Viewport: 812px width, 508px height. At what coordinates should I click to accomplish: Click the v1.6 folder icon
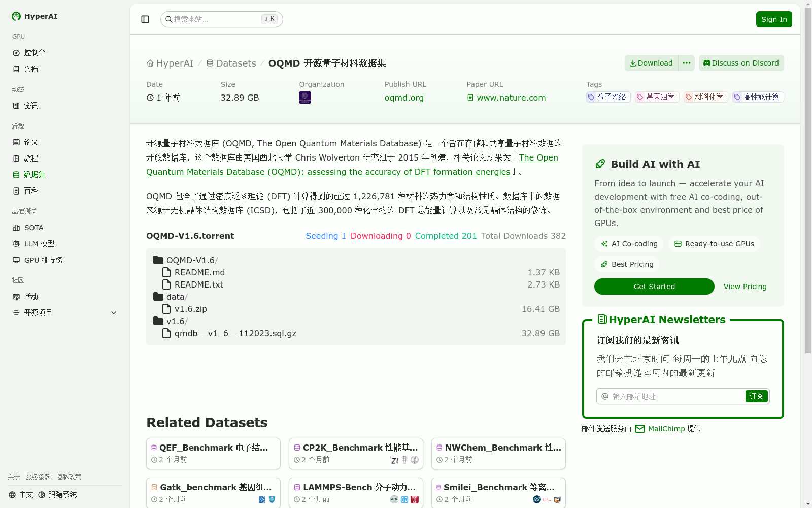tap(158, 321)
